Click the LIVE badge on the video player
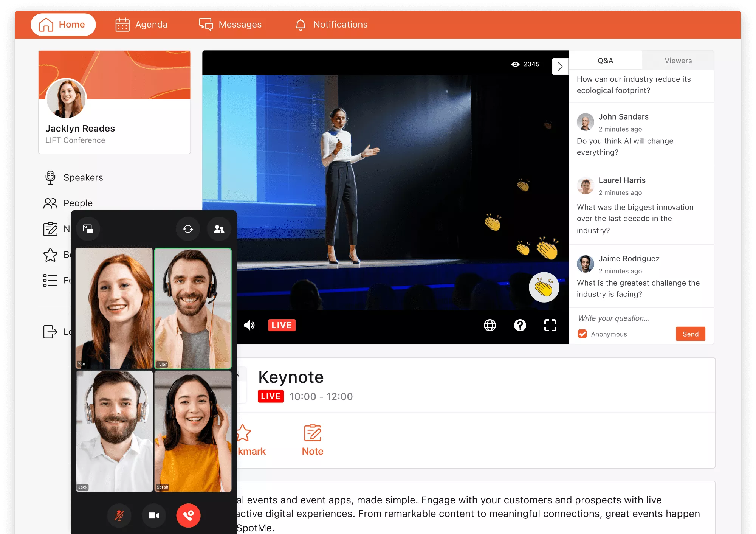Image resolution: width=756 pixels, height=534 pixels. tap(282, 325)
